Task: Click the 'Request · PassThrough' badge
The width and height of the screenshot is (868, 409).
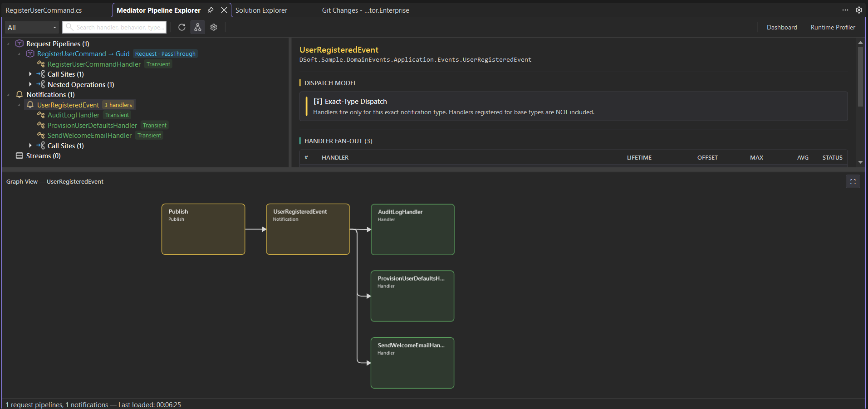Action: (165, 54)
